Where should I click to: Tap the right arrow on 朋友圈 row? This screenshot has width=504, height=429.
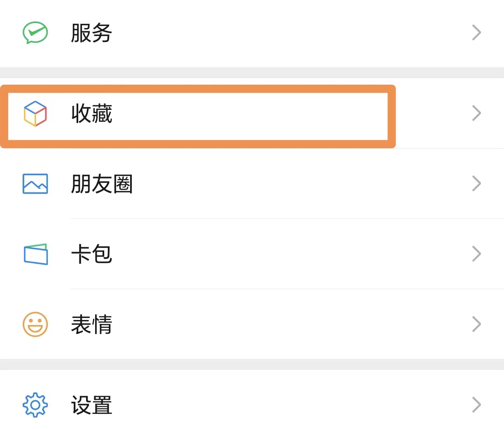pos(476,183)
